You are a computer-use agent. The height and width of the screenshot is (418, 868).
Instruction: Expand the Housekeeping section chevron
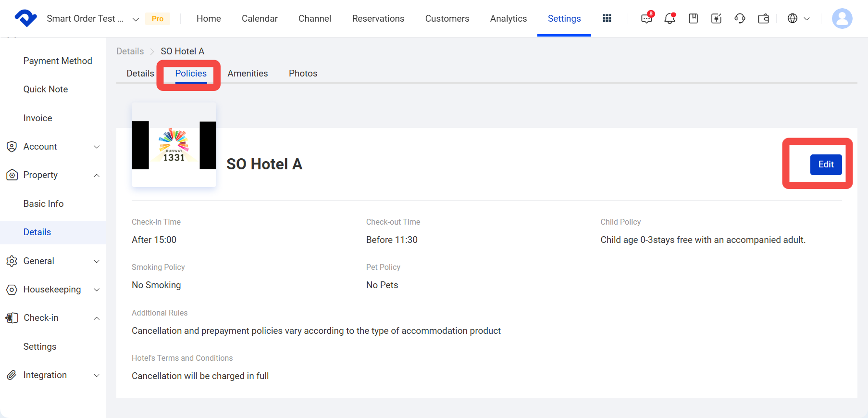pos(97,290)
